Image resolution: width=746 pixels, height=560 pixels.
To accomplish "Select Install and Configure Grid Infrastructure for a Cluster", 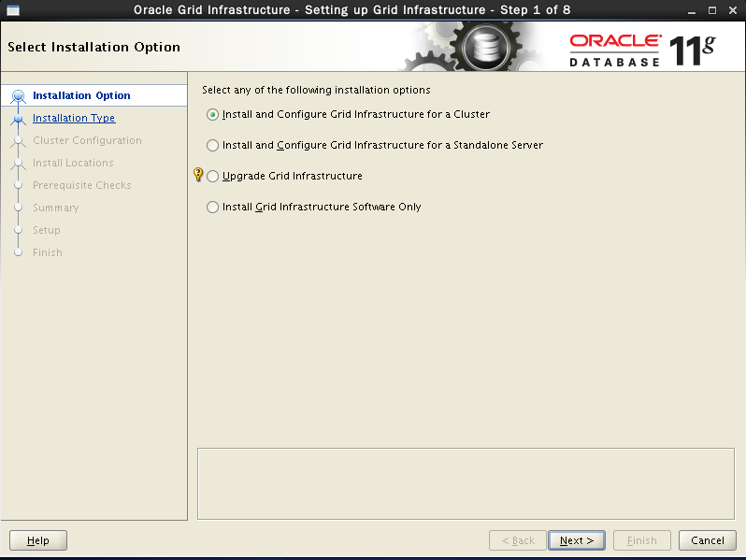I will point(213,114).
